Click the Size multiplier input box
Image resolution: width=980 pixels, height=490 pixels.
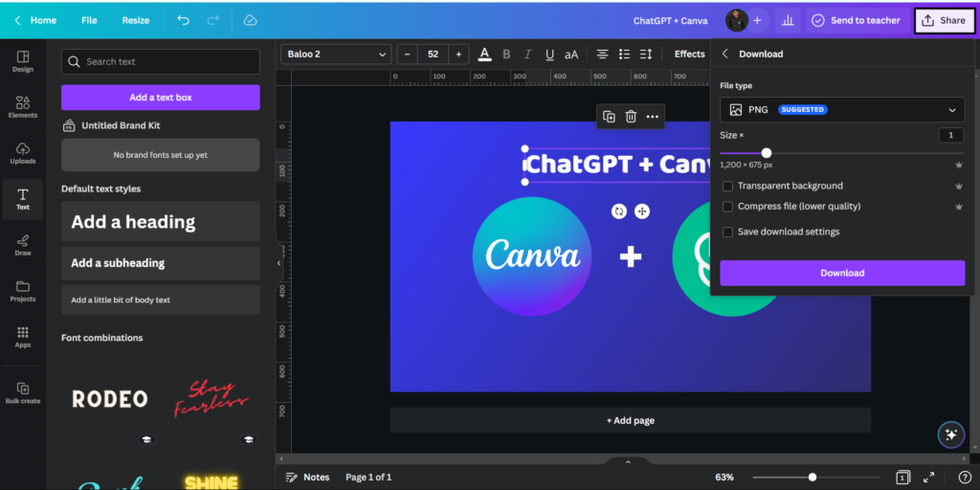click(951, 135)
